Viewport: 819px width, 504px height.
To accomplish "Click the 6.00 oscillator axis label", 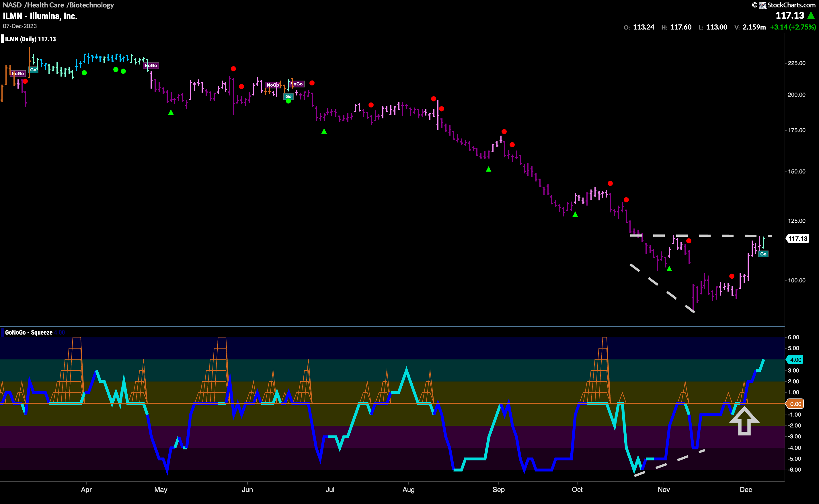I will click(x=793, y=337).
